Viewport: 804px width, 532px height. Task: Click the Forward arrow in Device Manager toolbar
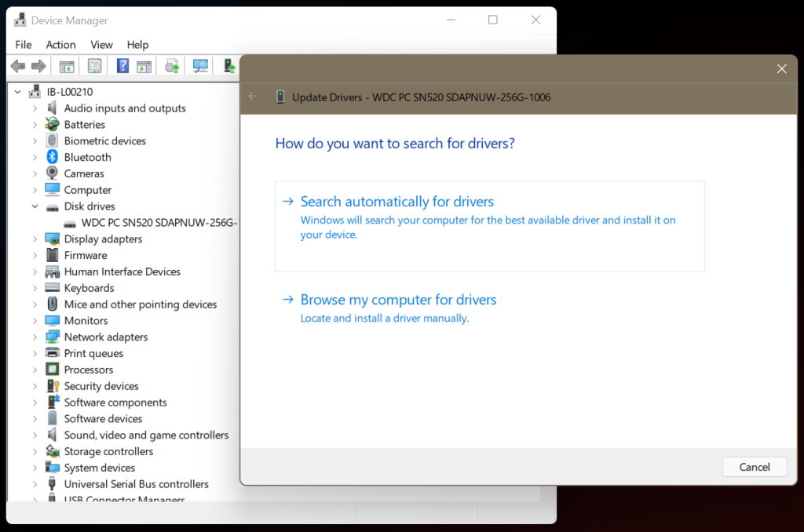point(38,66)
